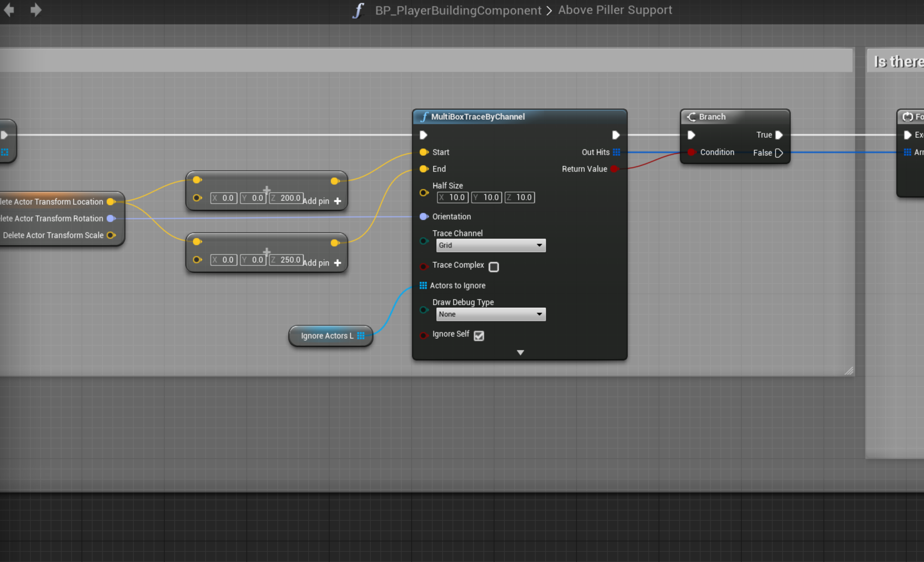Click the Branch True execution pin

coord(779,135)
